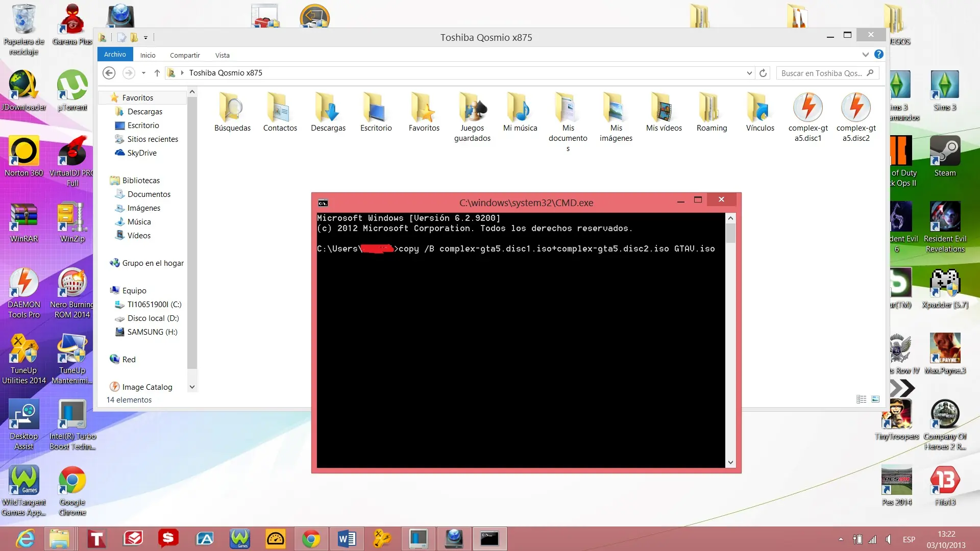Click the navigation pane scroll-down arrow
The height and width of the screenshot is (551, 980).
(x=192, y=387)
